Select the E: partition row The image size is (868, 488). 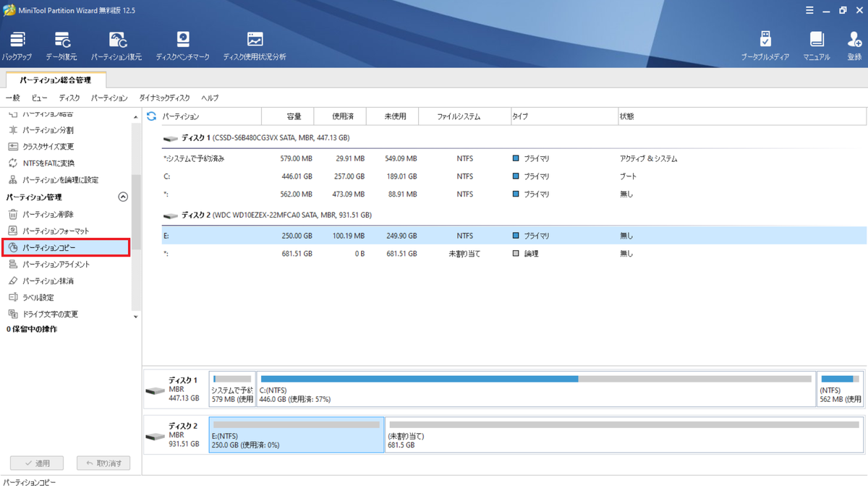point(514,236)
